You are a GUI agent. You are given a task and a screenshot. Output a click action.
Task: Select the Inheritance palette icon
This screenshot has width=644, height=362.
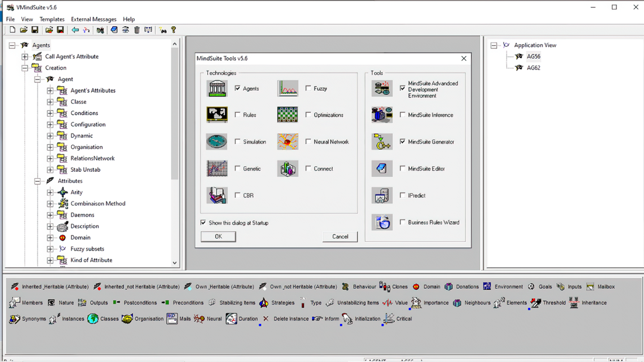tap(574, 303)
